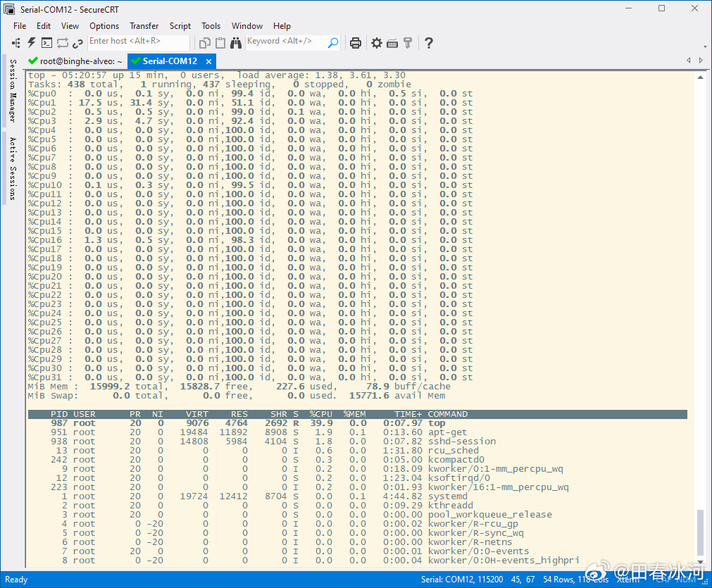Click the Quick Connect lightning icon
The width and height of the screenshot is (712, 588).
point(31,43)
